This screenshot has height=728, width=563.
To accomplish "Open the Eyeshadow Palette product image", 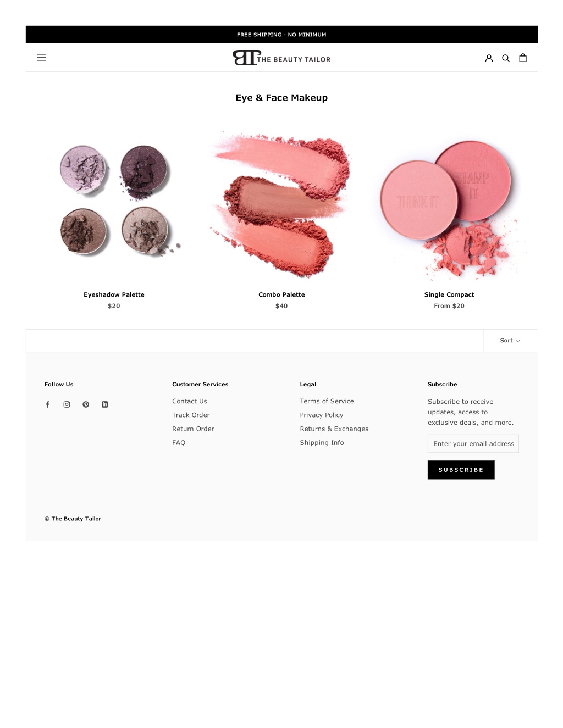I will (x=114, y=202).
